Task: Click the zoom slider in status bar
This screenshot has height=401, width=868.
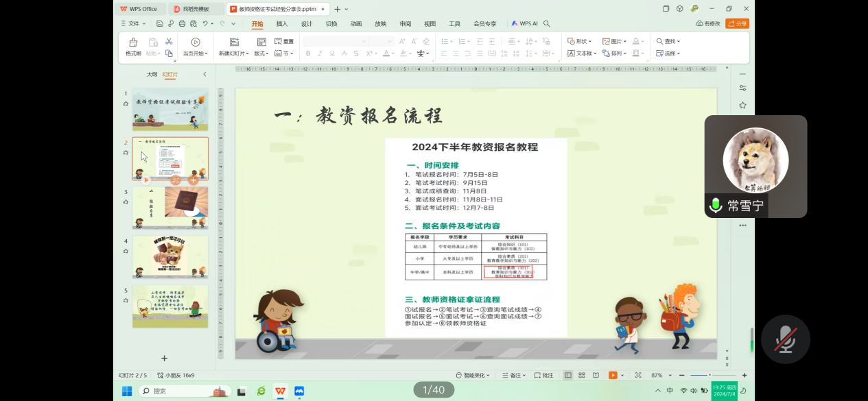Action: click(x=709, y=376)
